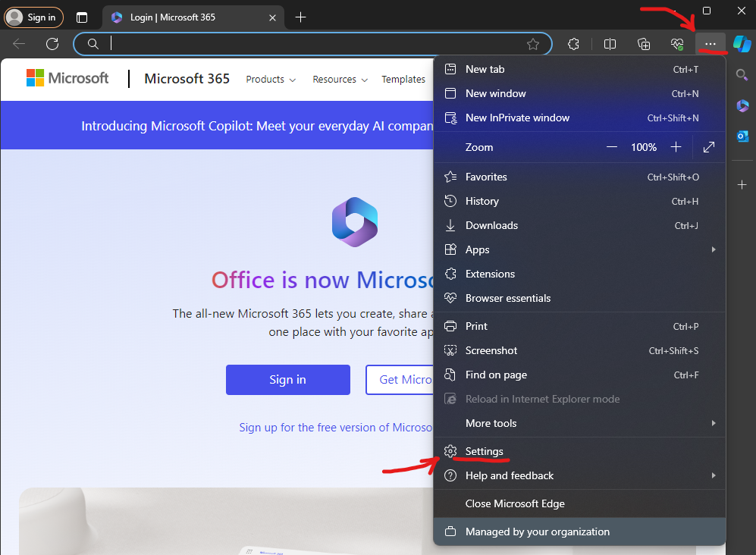Expand the Resources dropdown

[340, 80]
